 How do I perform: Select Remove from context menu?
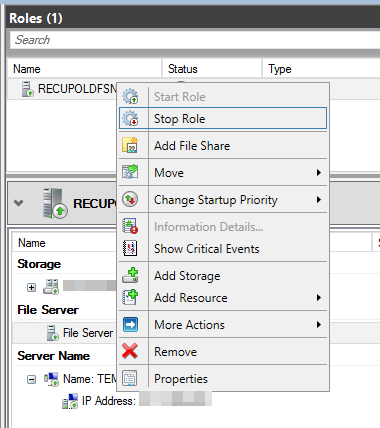[223, 352]
